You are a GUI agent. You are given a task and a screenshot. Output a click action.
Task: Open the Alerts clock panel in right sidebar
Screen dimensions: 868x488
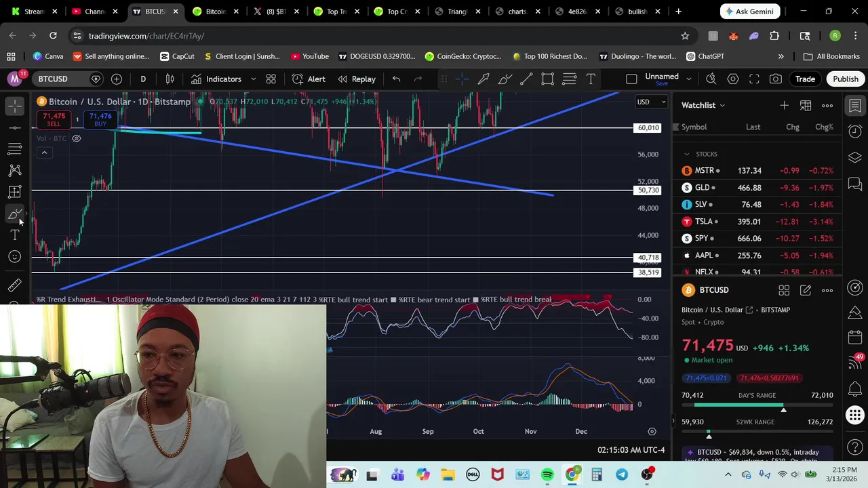click(855, 131)
